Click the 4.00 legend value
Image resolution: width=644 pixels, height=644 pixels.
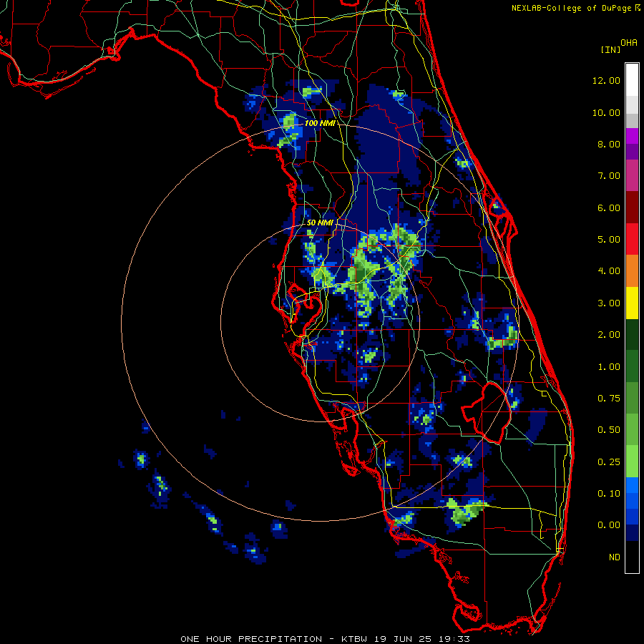[x=609, y=271]
